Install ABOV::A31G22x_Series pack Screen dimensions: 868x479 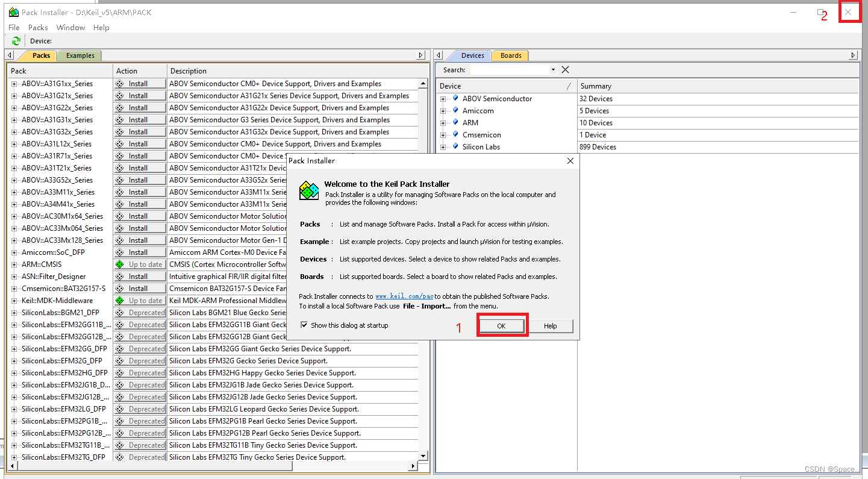[140, 108]
